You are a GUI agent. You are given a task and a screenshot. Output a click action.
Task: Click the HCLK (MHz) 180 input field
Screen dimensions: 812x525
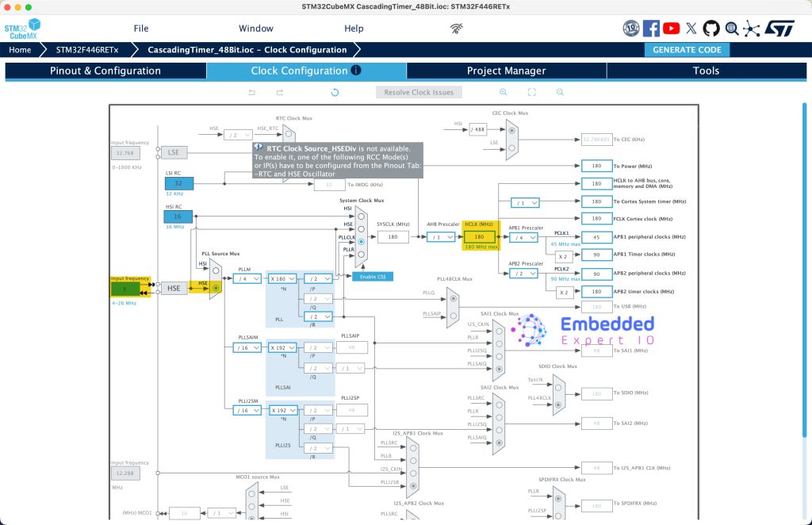click(x=479, y=237)
